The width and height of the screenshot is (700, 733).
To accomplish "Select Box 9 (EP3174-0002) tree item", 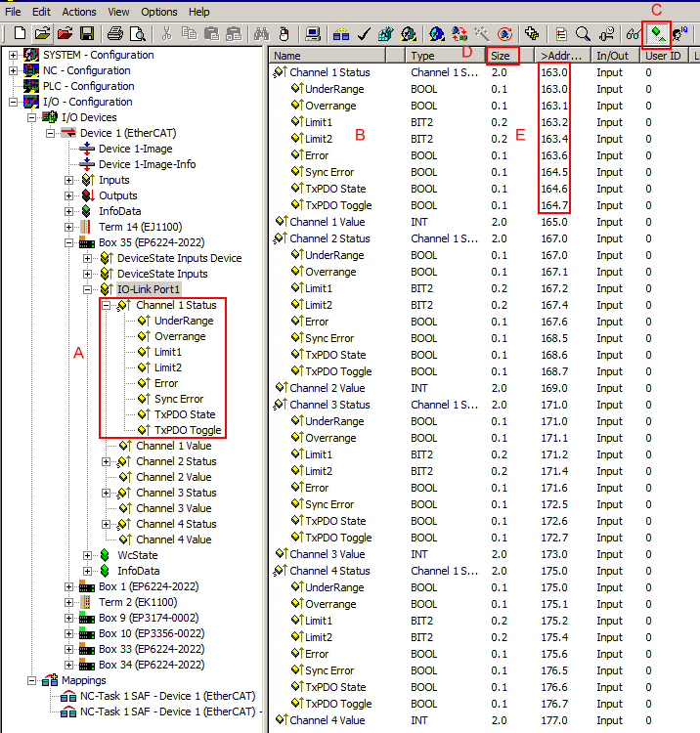I will [x=149, y=618].
